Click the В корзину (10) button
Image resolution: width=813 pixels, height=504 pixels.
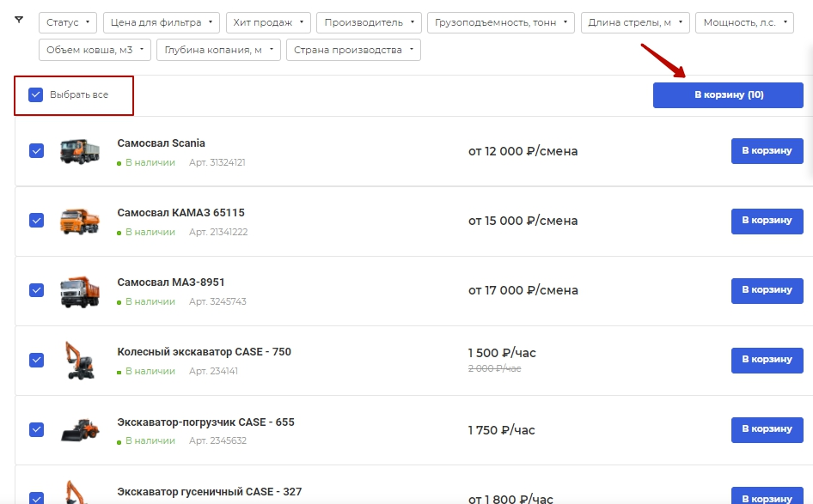(x=728, y=95)
